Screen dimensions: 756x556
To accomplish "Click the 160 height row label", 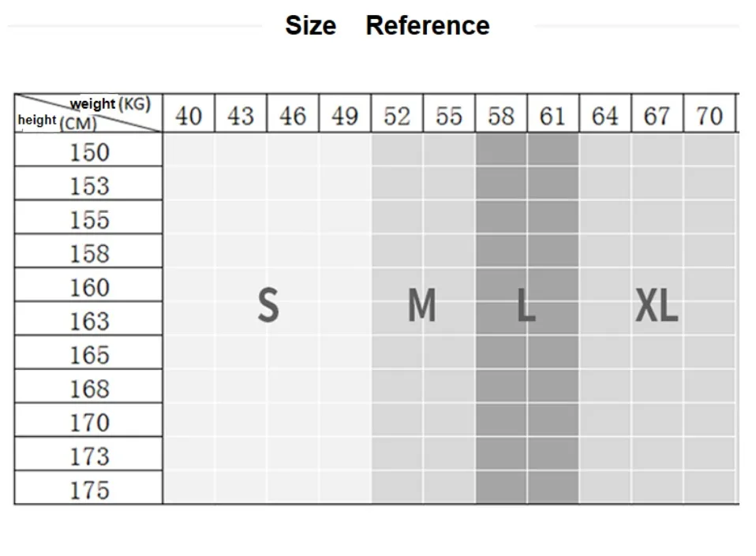I will coord(88,287).
